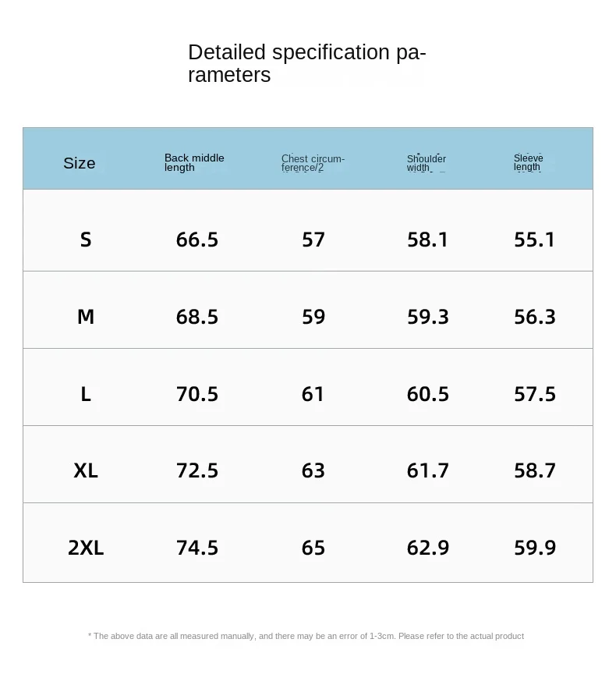
Task: Click the Chest circumference/2 column header
Action: point(313,163)
